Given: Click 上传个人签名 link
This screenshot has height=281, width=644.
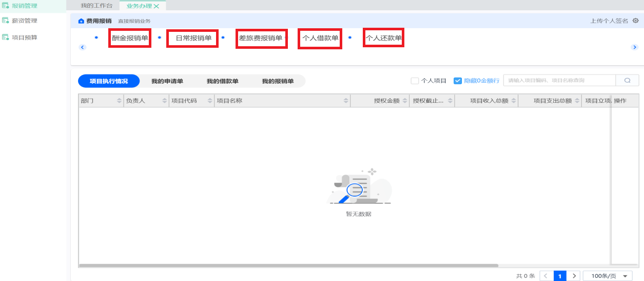Looking at the screenshot, I should pyautogui.click(x=610, y=21).
